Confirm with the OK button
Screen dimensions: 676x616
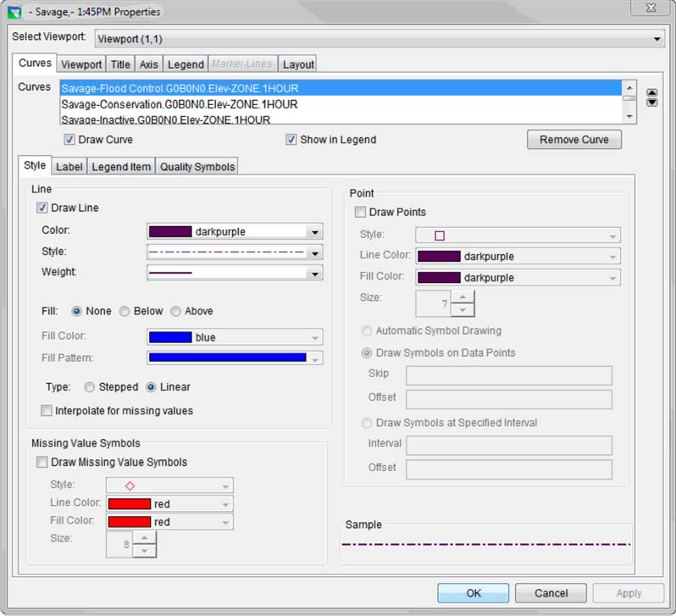click(x=474, y=593)
